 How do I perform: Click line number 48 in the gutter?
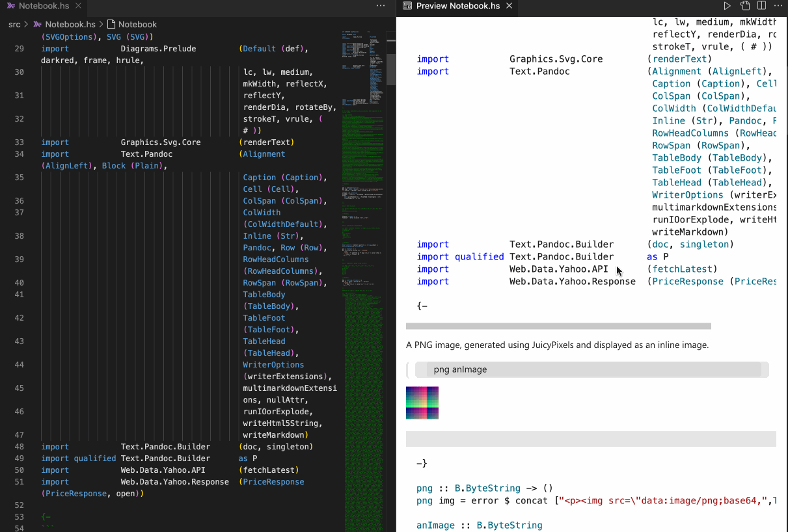(19, 447)
